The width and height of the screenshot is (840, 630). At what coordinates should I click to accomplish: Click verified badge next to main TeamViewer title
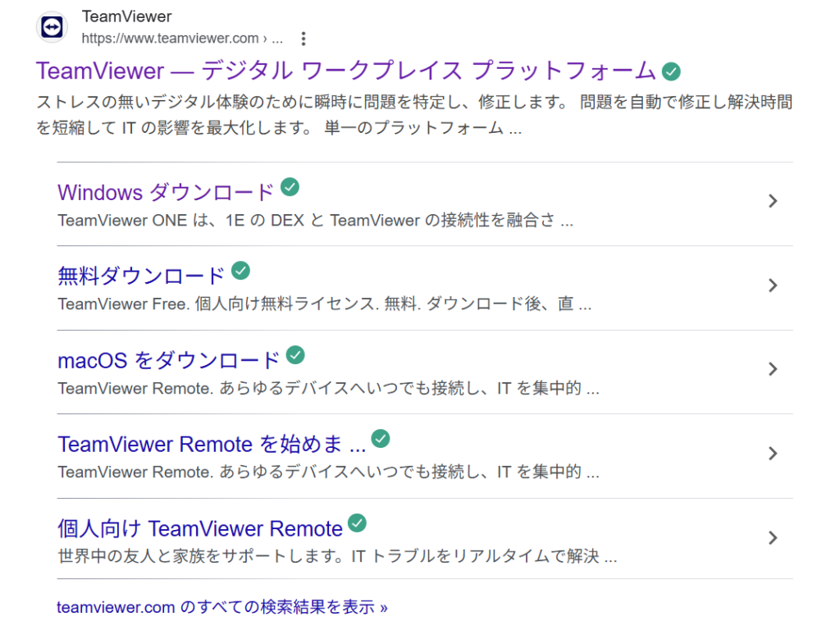671,71
